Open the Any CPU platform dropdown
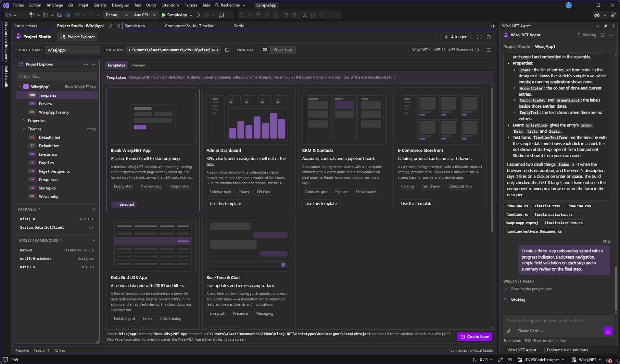 click(x=145, y=15)
